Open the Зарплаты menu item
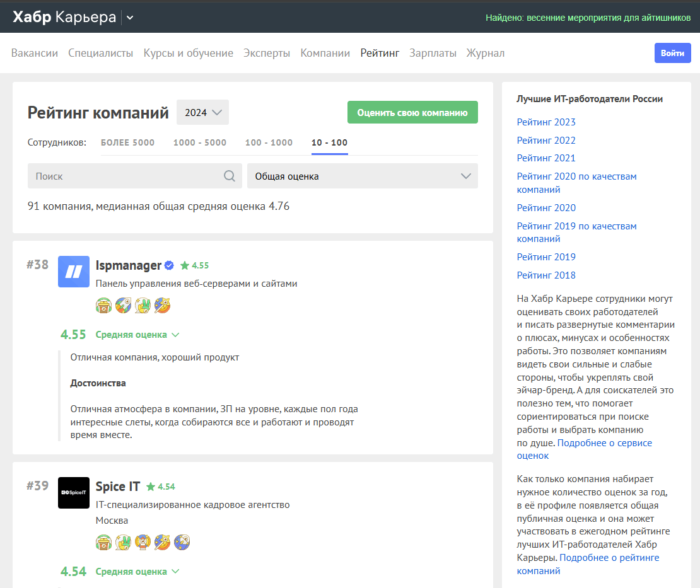This screenshot has height=588, width=700. 433,53
